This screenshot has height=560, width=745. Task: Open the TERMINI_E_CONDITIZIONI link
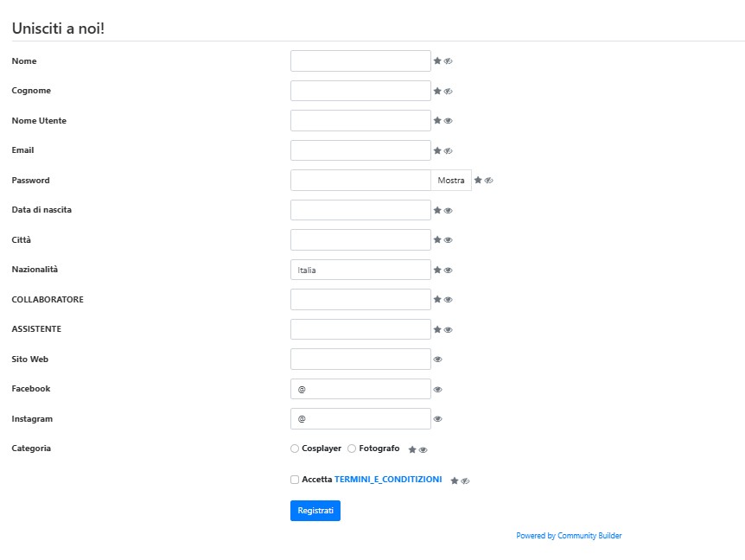tap(388, 480)
